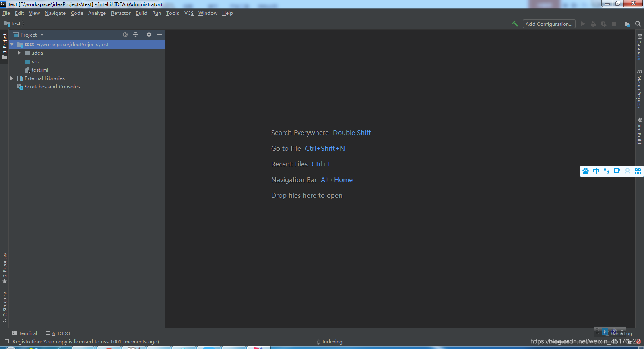Toggle Chinese input mode 中 icon
Image resolution: width=644 pixels, height=349 pixels.
(596, 171)
